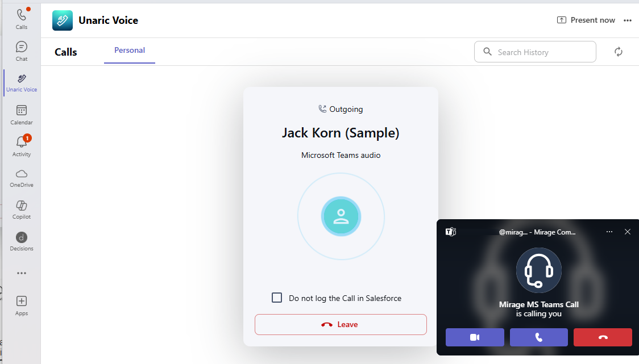This screenshot has width=639, height=364.
Task: Switch to the Personal tab
Action: click(130, 50)
